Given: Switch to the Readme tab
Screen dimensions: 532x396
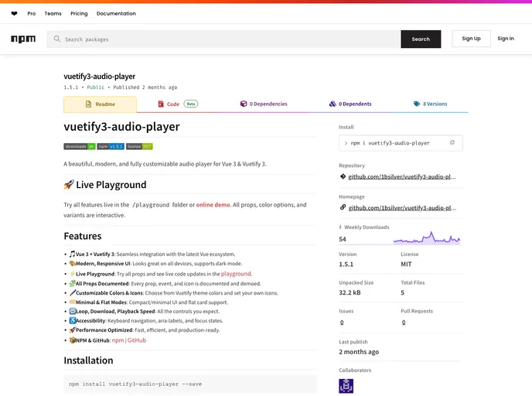Looking at the screenshot, I should coord(100,104).
